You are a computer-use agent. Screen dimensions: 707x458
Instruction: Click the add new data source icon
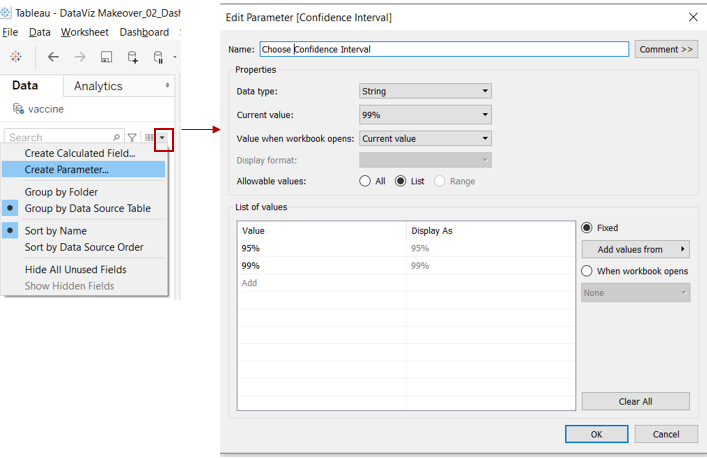(x=133, y=57)
